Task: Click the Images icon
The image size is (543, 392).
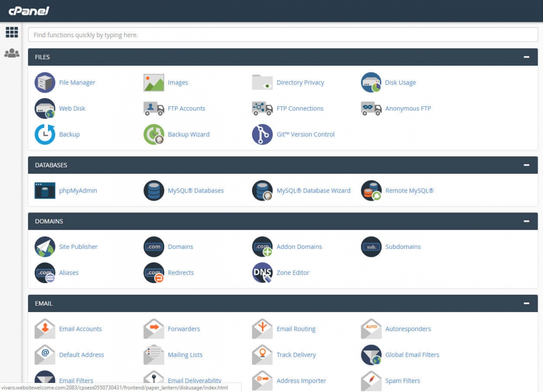Action: pos(154,83)
